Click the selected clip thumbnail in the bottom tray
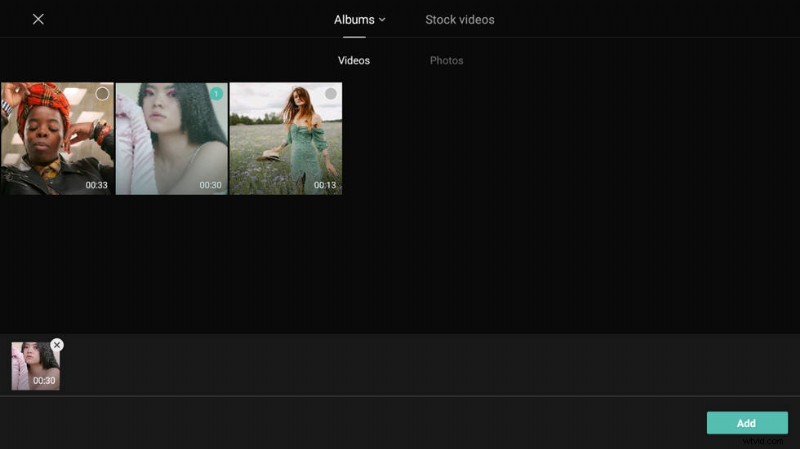This screenshot has height=449, width=800. click(x=33, y=362)
